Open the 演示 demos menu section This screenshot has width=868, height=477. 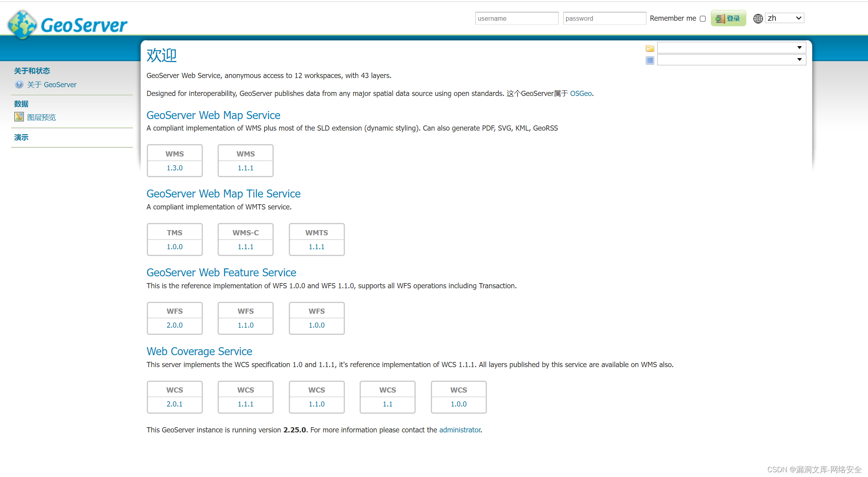[21, 137]
